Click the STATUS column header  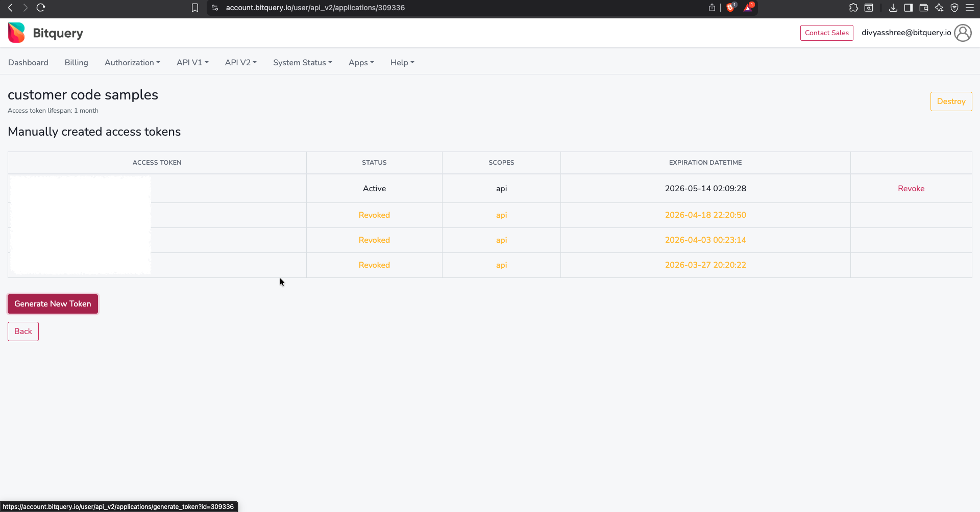(374, 163)
